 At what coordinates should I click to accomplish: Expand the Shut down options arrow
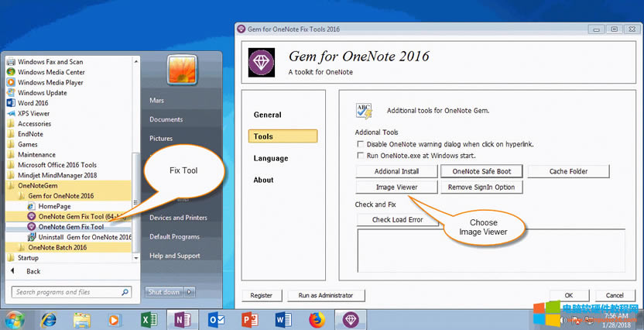(189, 292)
